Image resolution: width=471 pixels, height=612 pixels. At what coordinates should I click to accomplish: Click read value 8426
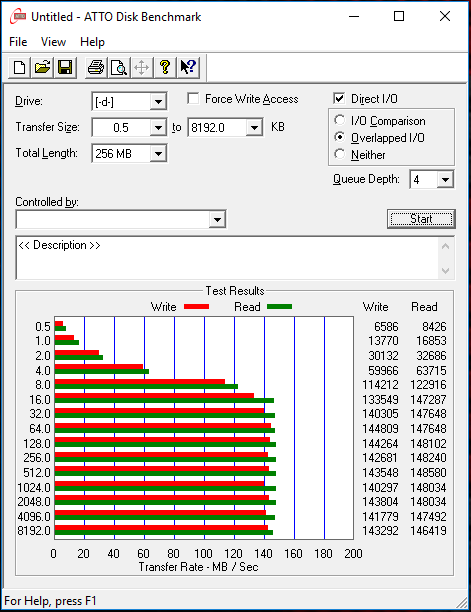click(x=434, y=326)
